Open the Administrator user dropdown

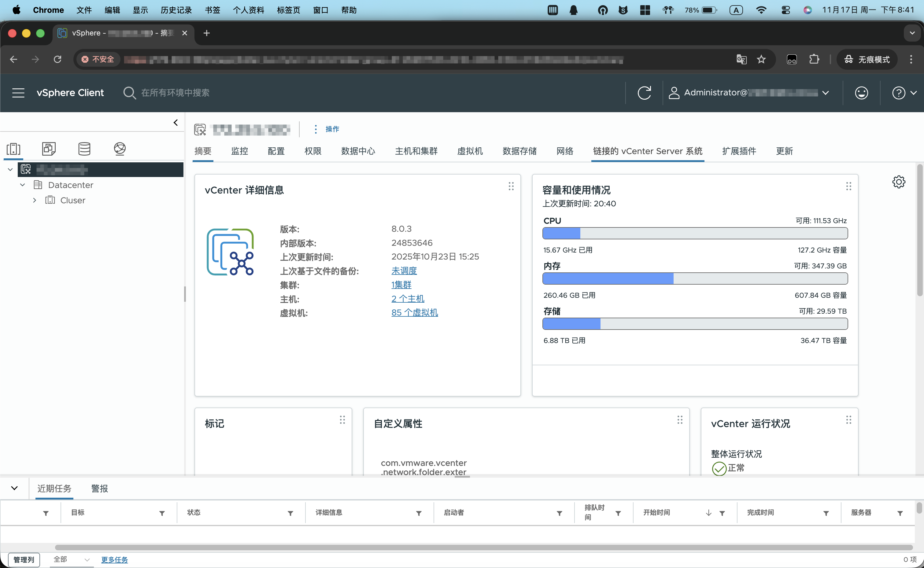tap(749, 93)
